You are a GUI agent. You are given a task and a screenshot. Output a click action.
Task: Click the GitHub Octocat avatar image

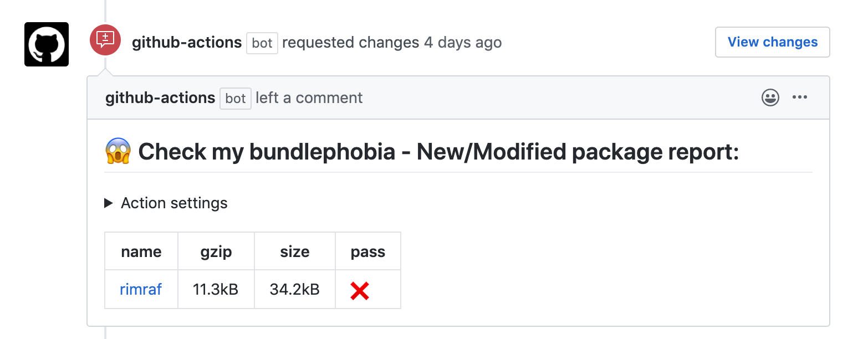point(47,44)
